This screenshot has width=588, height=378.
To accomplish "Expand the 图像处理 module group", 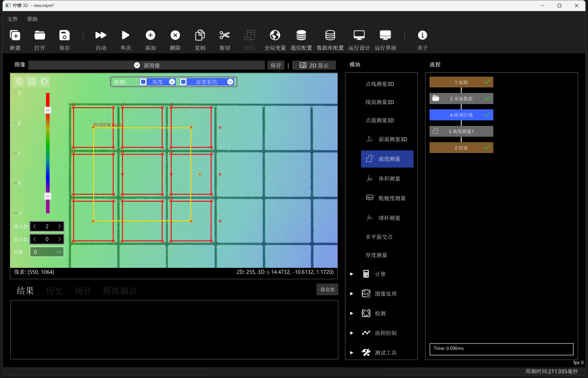I will (352, 294).
